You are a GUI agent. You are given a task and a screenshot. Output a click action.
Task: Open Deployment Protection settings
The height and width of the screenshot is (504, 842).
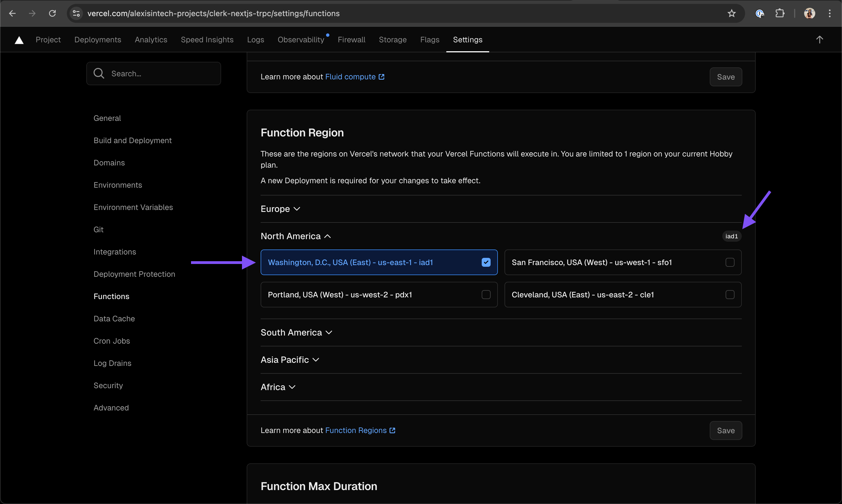coord(134,274)
